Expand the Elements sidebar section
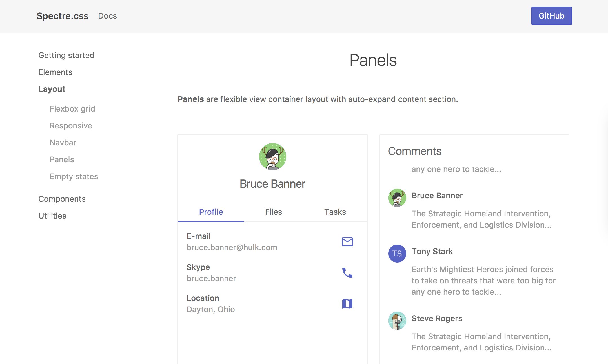Screen dimensions: 608x364 coord(55,72)
